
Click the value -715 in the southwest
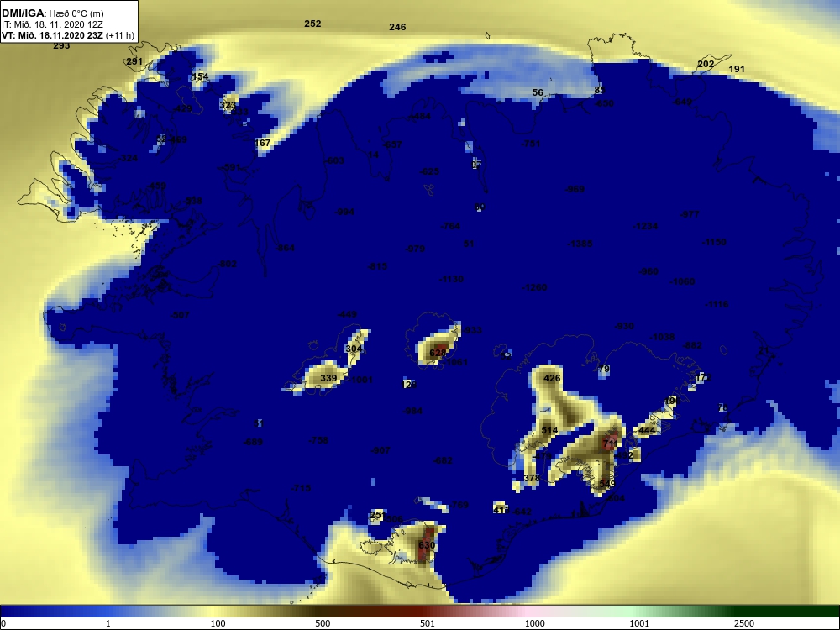coord(301,488)
